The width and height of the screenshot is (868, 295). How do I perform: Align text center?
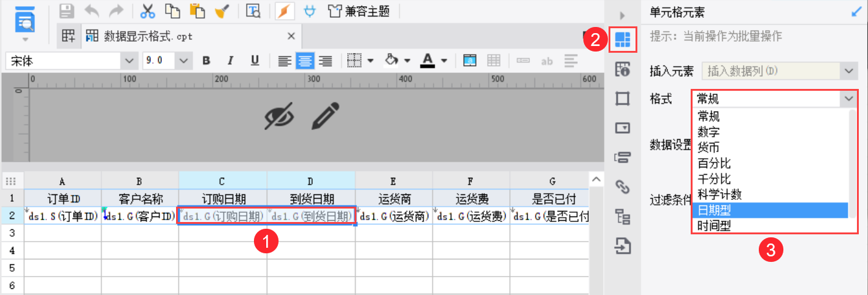(x=305, y=61)
